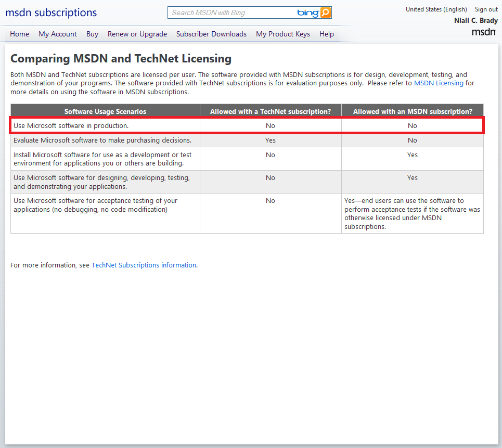Follow the MSDN Licensing link
The image size is (502, 448).
click(439, 83)
